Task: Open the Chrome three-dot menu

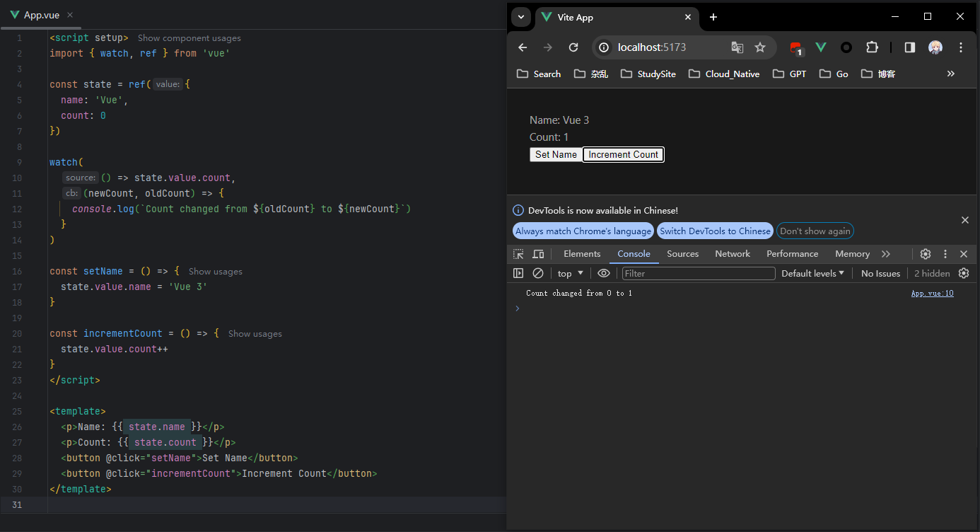Action: [x=961, y=47]
